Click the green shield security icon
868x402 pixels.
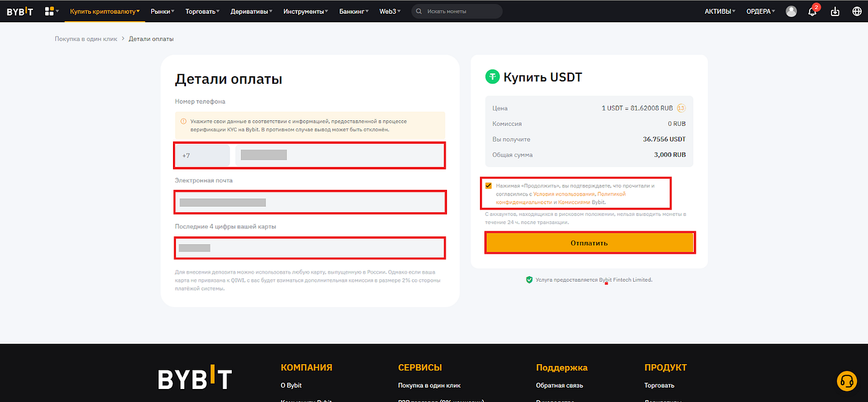(529, 280)
